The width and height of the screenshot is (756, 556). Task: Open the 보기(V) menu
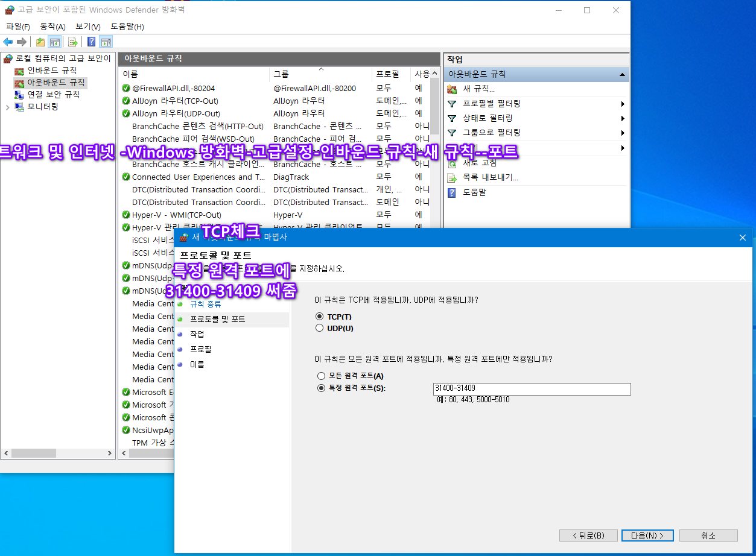[87, 27]
